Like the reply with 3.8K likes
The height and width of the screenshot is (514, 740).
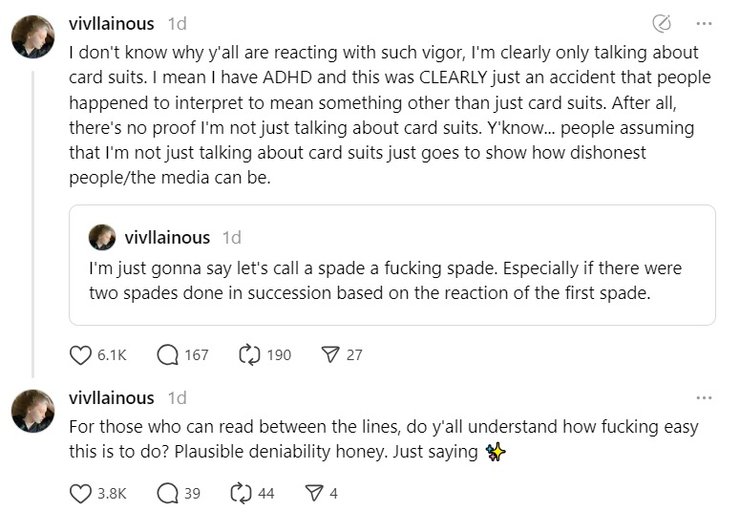tap(81, 493)
